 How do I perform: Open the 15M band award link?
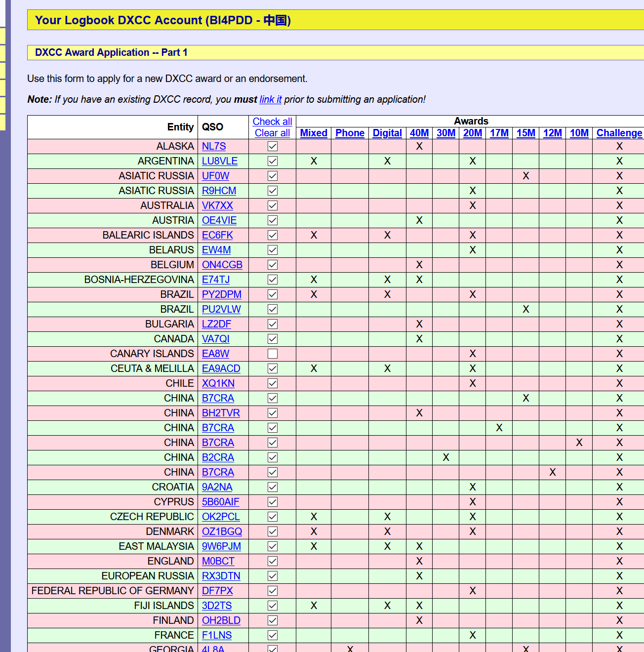coord(526,133)
